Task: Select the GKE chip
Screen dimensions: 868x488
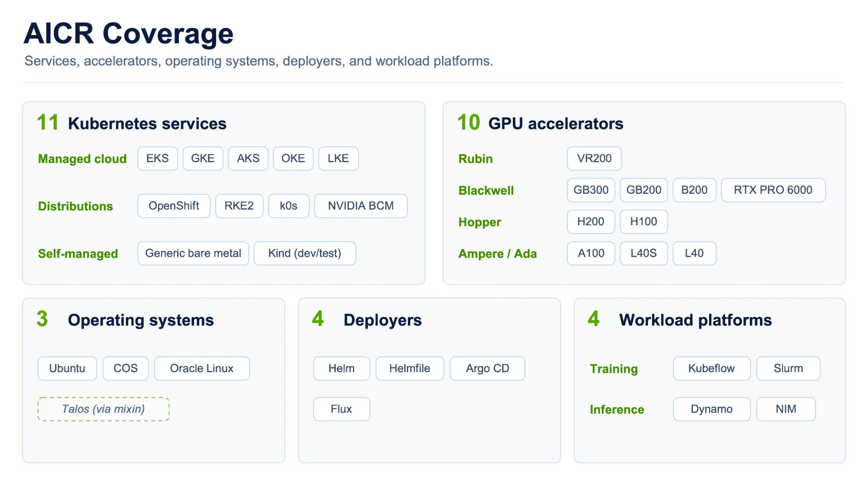Action: tap(203, 158)
